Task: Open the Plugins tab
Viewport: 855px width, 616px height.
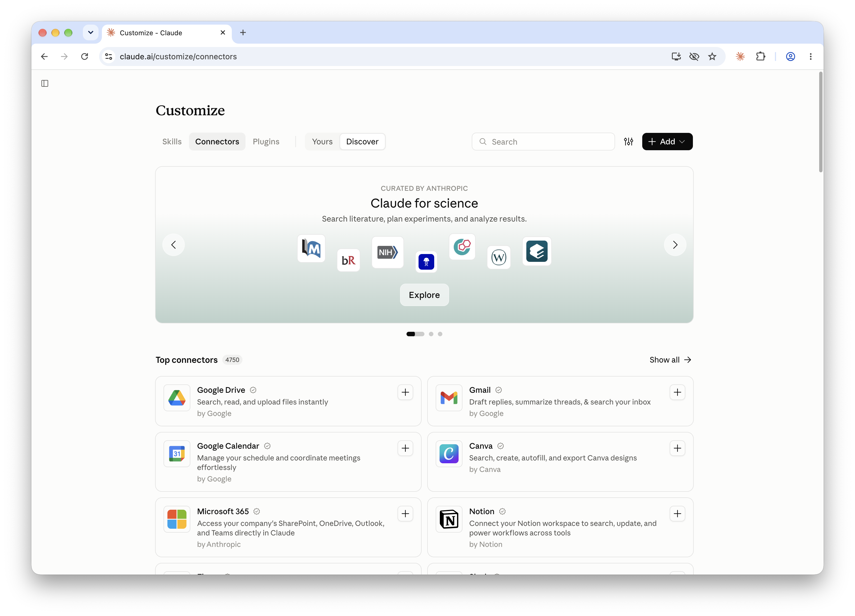Action: (x=266, y=142)
